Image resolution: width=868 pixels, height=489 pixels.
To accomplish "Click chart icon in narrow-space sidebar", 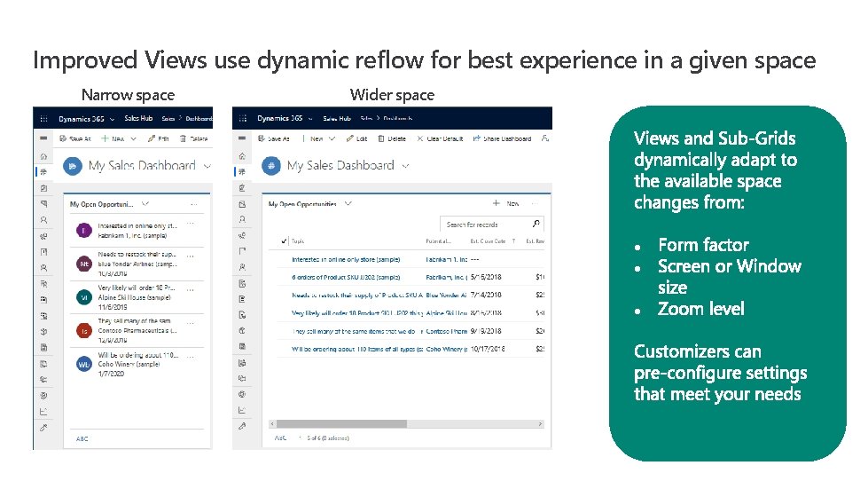I will point(43,412).
